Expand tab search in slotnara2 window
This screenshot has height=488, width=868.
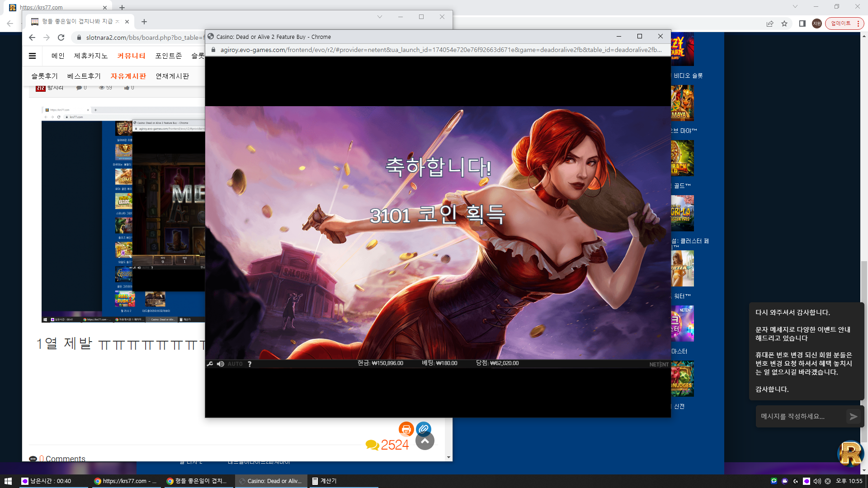380,17
